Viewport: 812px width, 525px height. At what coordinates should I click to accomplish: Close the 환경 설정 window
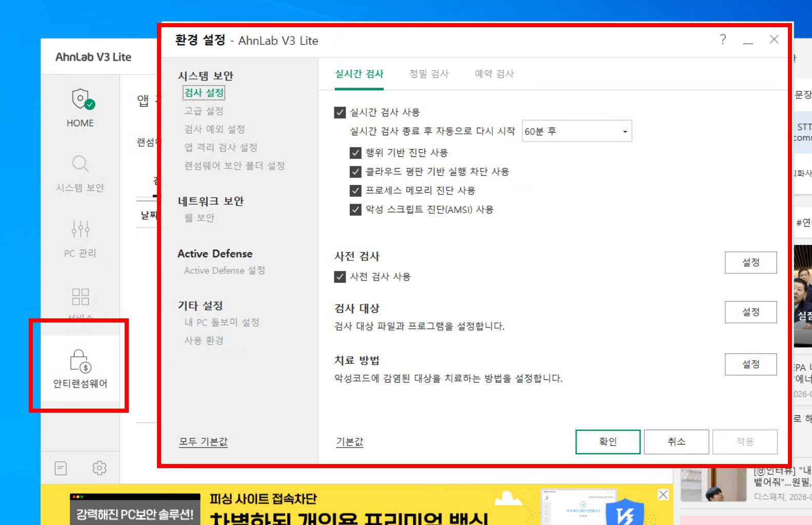coord(774,39)
